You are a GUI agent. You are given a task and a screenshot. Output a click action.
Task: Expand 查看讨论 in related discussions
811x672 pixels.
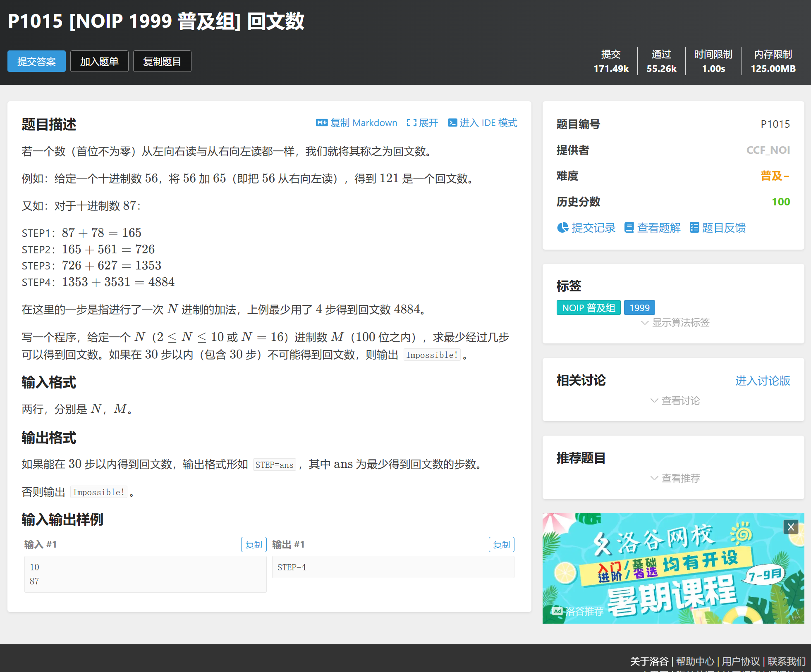(x=675, y=400)
